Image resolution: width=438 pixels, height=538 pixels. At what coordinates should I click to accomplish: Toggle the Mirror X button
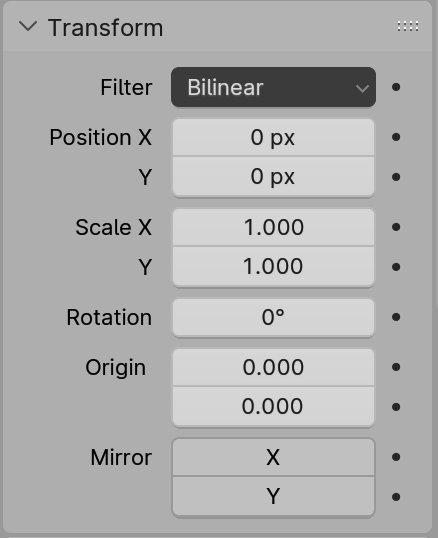[x=273, y=457]
